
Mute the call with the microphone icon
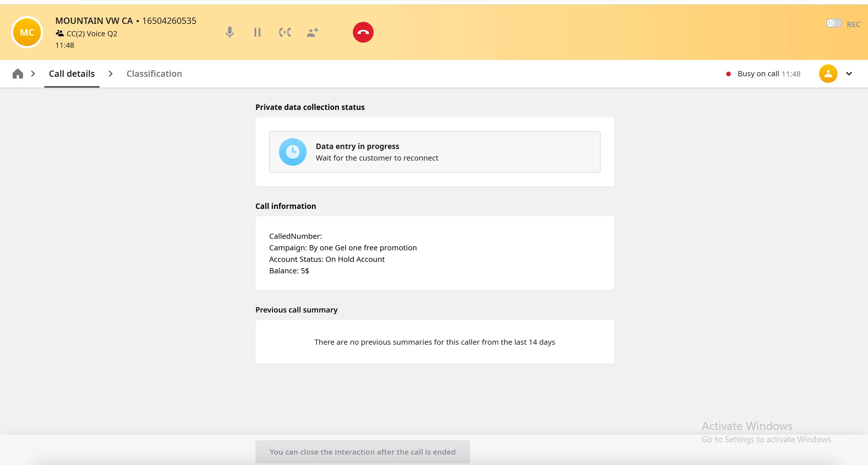[230, 32]
